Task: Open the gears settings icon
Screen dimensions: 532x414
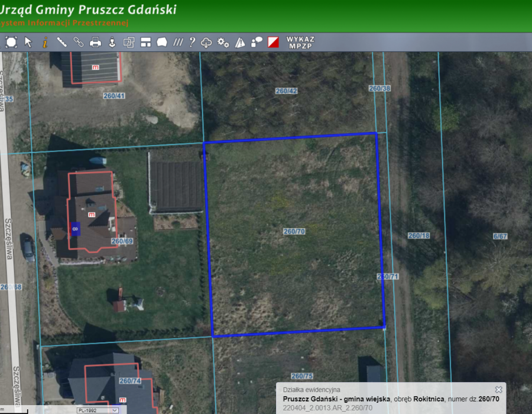Action: pyautogui.click(x=223, y=42)
